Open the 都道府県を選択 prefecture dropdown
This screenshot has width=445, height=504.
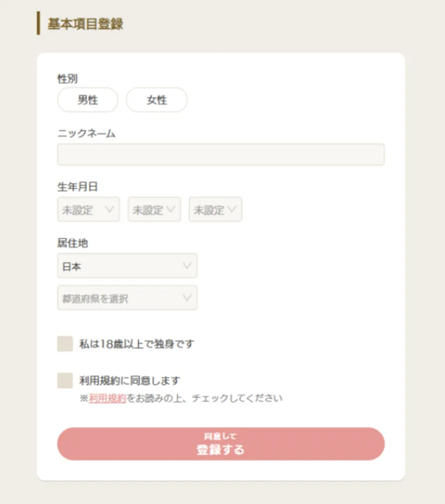[x=127, y=298]
